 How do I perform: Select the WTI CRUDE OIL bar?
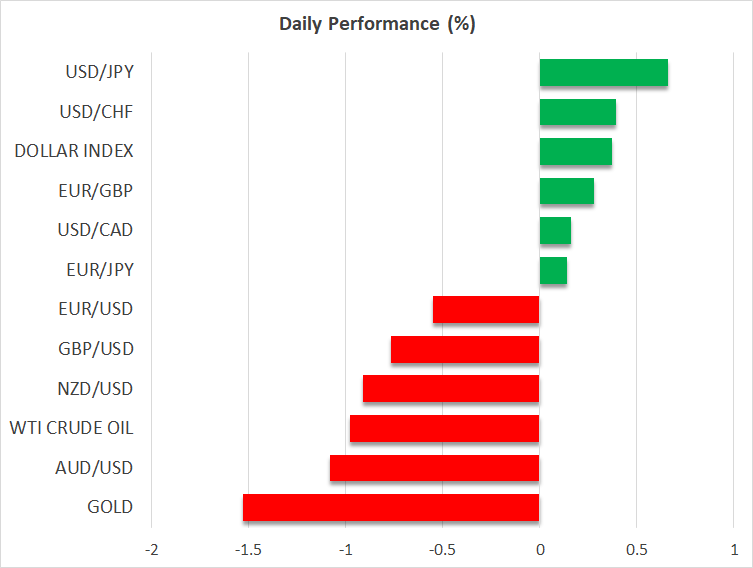click(x=444, y=428)
